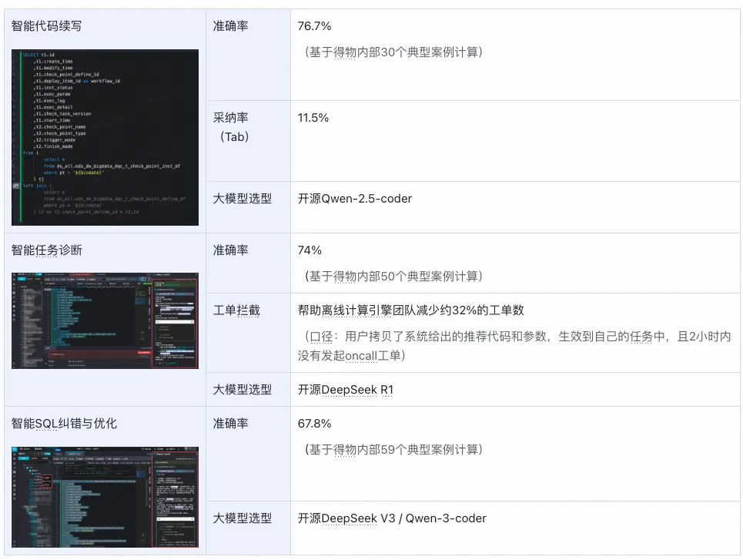
Task: Select the heading 智能任务诊断
Action: pyautogui.click(x=46, y=250)
